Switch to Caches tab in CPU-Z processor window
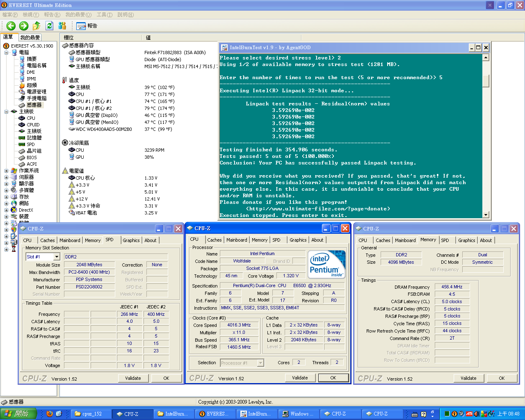The height and width of the screenshot is (420, 525). coord(215,240)
